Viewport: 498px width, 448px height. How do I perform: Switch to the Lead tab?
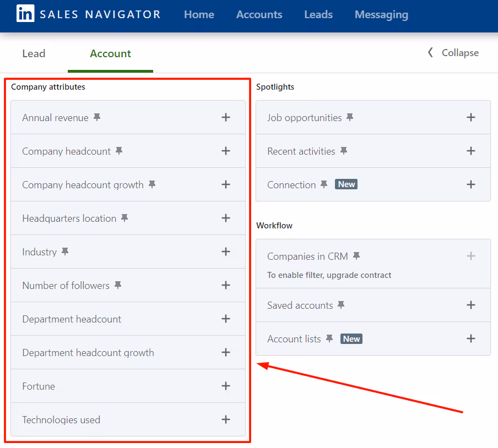(x=34, y=53)
